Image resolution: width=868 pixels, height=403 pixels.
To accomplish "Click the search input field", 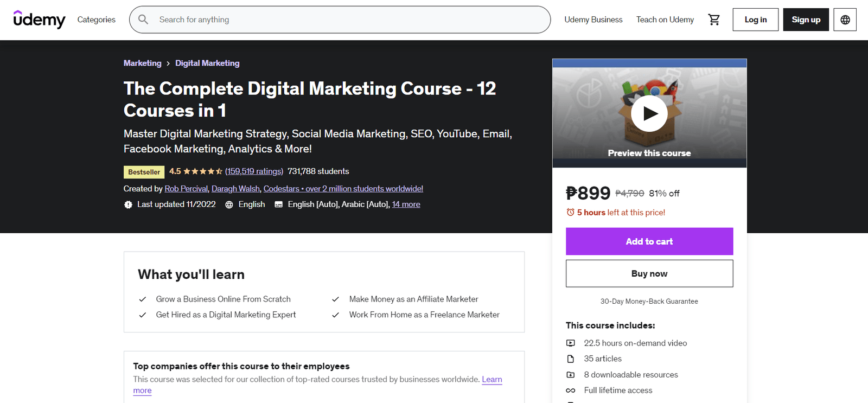I will (325, 20).
